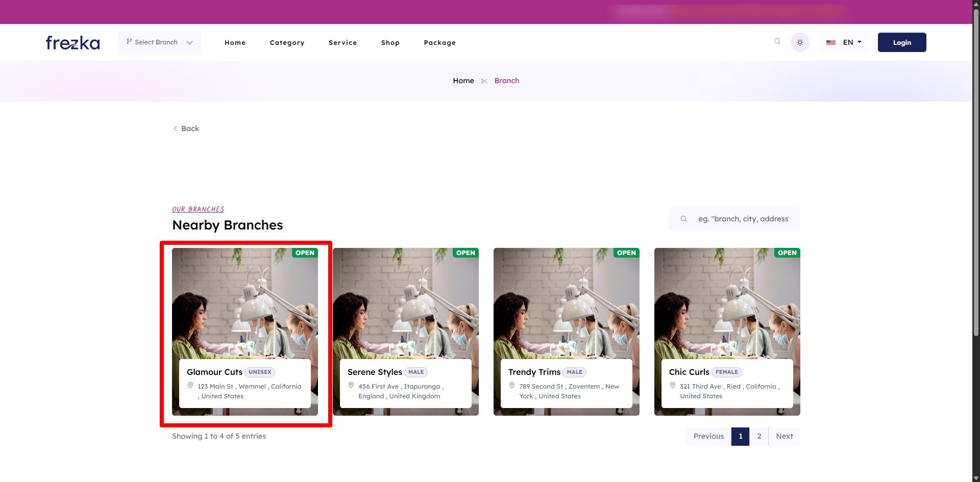This screenshot has height=482, width=980.
Task: Click location pin on Trendy Trims card
Action: pos(512,386)
